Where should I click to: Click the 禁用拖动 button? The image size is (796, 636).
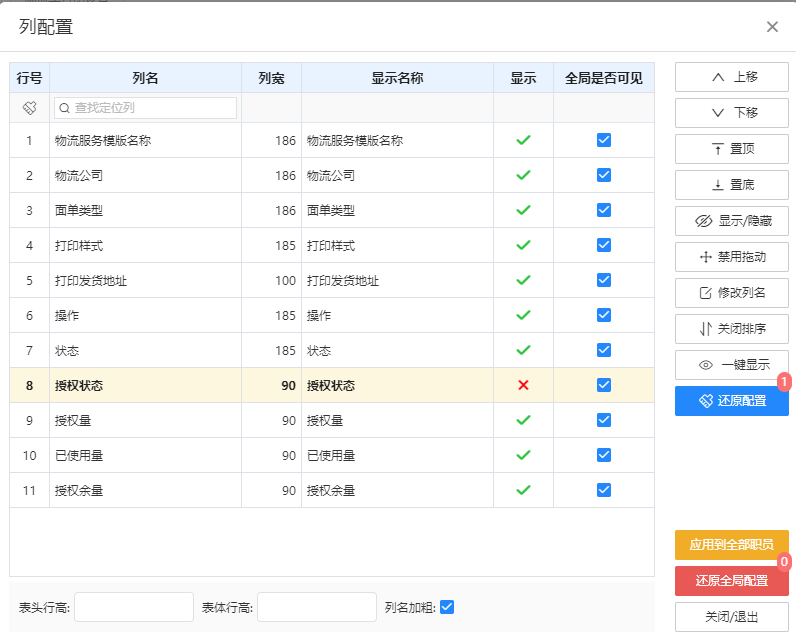click(x=732, y=257)
